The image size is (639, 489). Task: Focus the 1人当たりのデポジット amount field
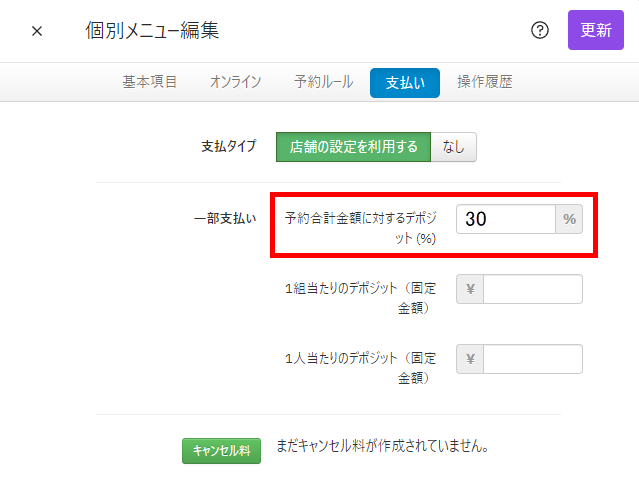[x=533, y=359]
